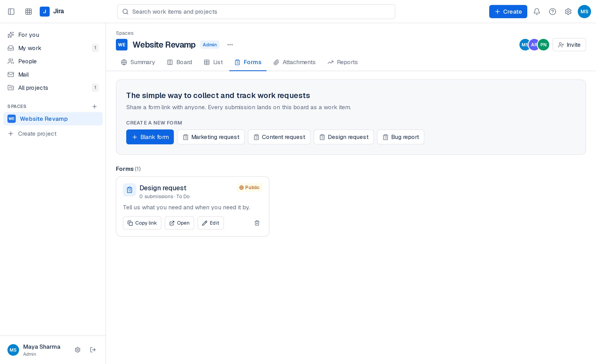Click the Maya Sharma avatar in the sidebar footer
This screenshot has width=596, height=364.
[13, 350]
